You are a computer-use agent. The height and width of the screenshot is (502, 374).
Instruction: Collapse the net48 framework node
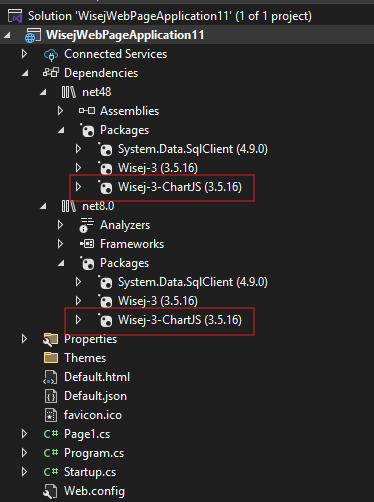[x=43, y=92]
